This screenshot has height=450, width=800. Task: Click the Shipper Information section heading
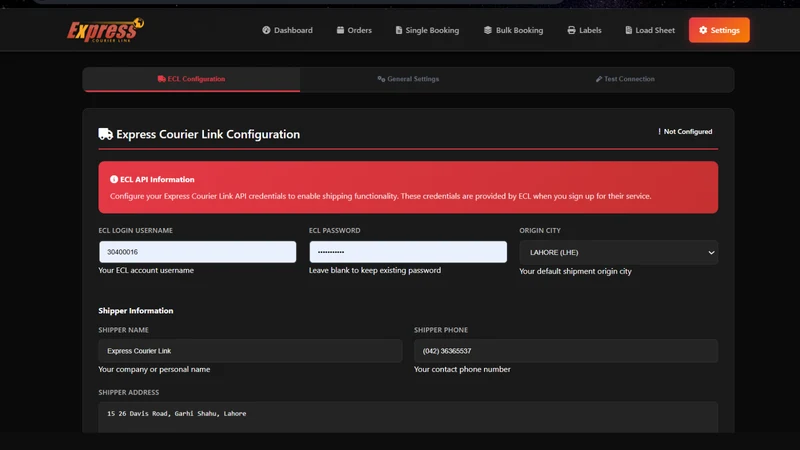coord(136,311)
